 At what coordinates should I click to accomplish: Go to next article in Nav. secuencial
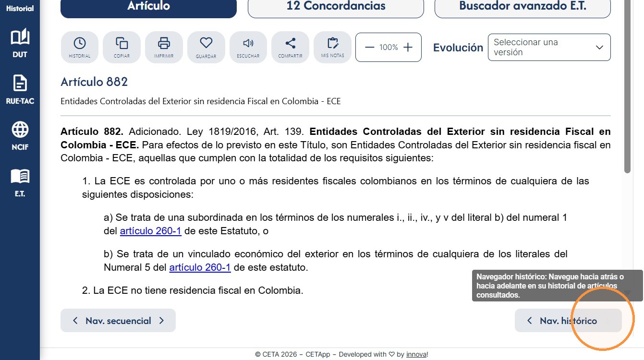(x=161, y=321)
